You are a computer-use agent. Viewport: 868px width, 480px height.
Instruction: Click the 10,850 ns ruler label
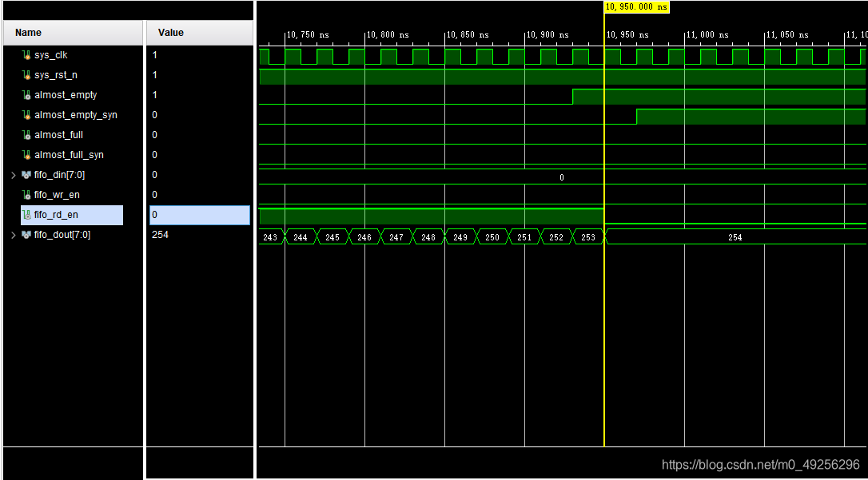click(468, 35)
